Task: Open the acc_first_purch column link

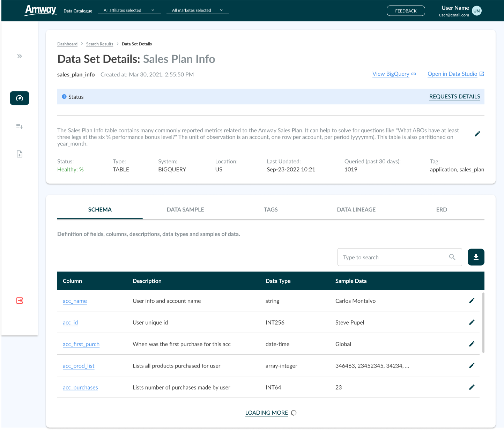Action: [x=81, y=344]
